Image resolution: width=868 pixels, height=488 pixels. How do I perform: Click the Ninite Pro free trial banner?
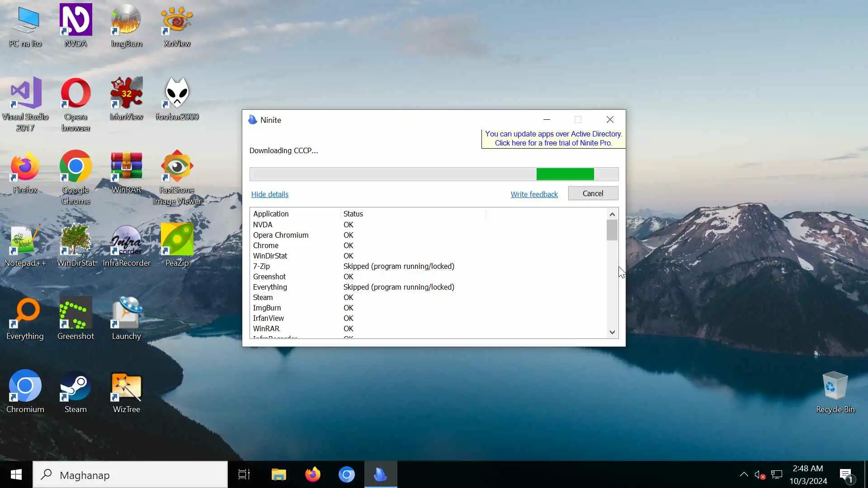(553, 138)
